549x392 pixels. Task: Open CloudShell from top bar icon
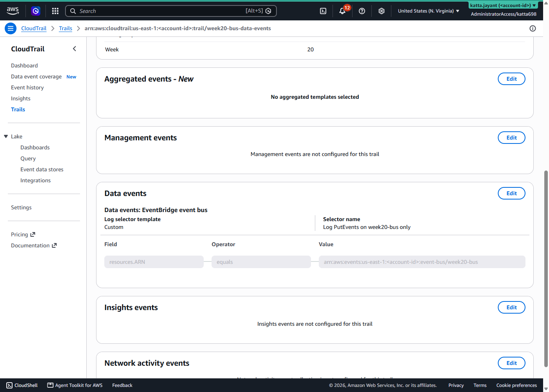click(323, 11)
